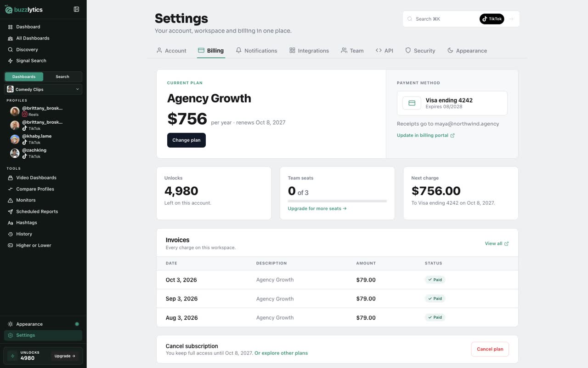Open the Monitors tool
This screenshot has width=588, height=368.
pyautogui.click(x=43, y=200)
